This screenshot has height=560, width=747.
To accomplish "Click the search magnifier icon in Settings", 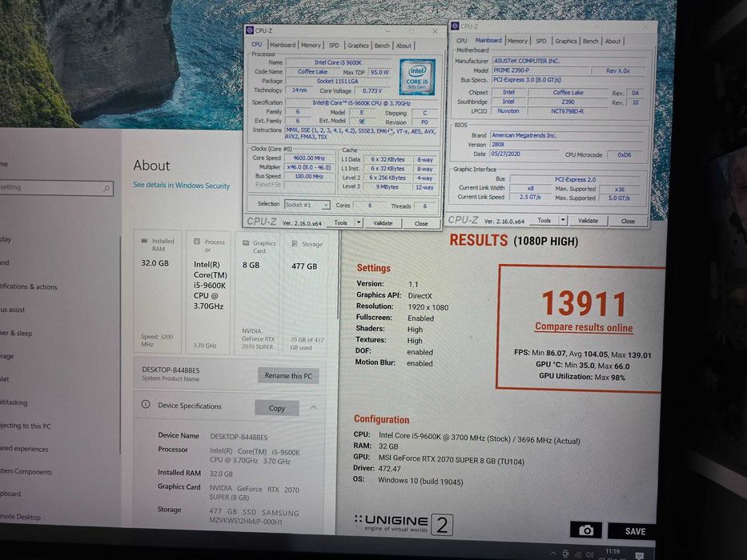I will pos(106,189).
